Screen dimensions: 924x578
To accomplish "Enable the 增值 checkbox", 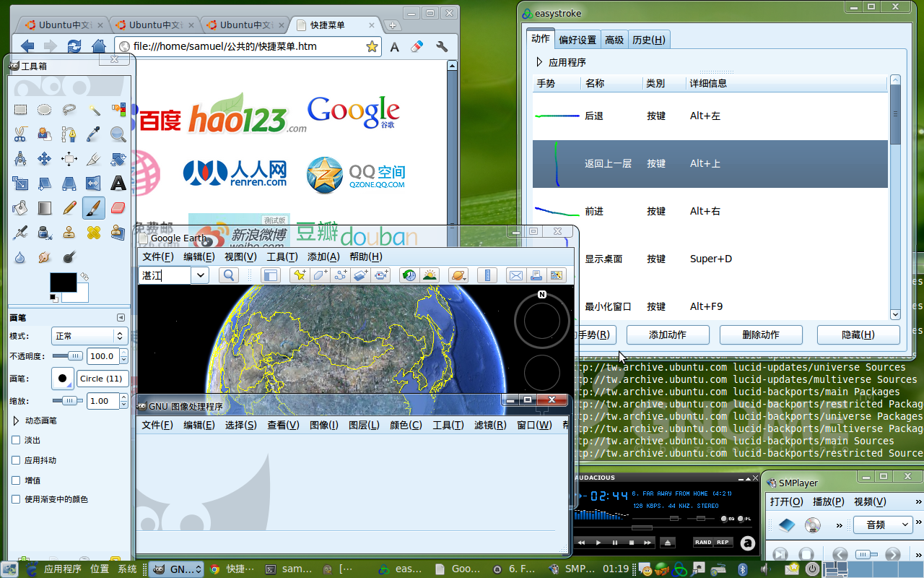I will tap(16, 480).
